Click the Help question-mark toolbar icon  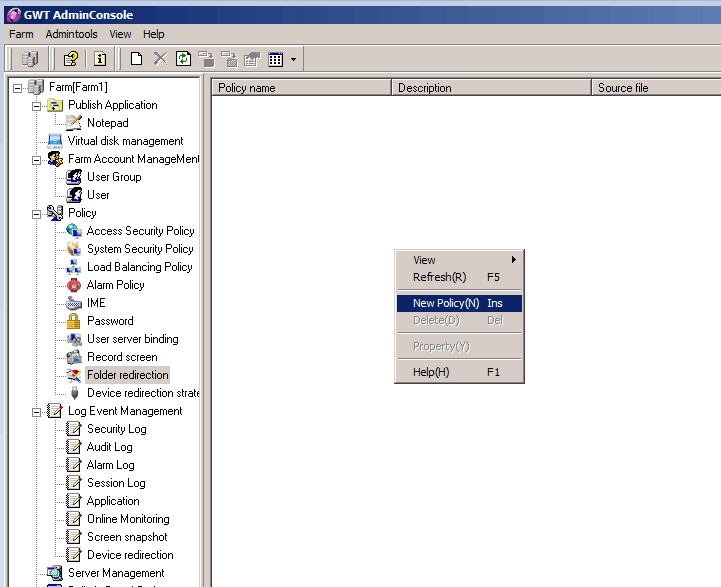71,59
